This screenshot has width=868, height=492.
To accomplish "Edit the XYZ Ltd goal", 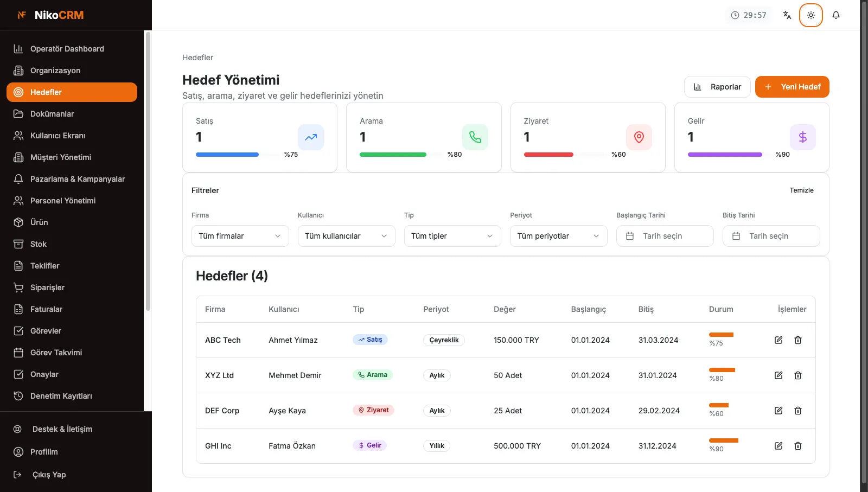I will coord(778,375).
